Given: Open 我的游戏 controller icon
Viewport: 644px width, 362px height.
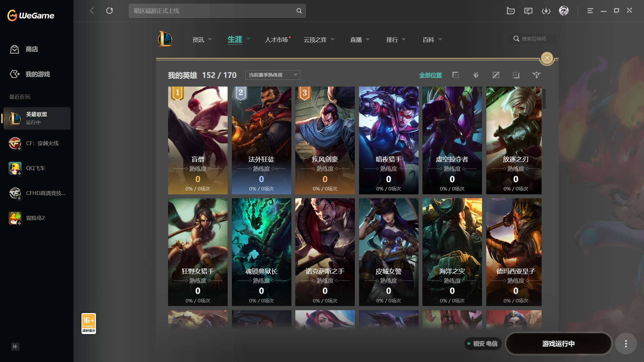Looking at the screenshot, I should click(x=14, y=74).
